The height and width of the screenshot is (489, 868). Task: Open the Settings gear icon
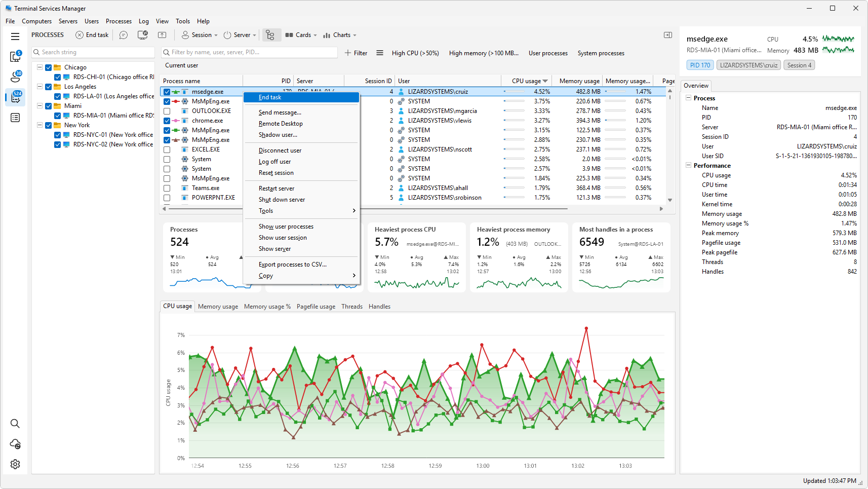click(15, 464)
